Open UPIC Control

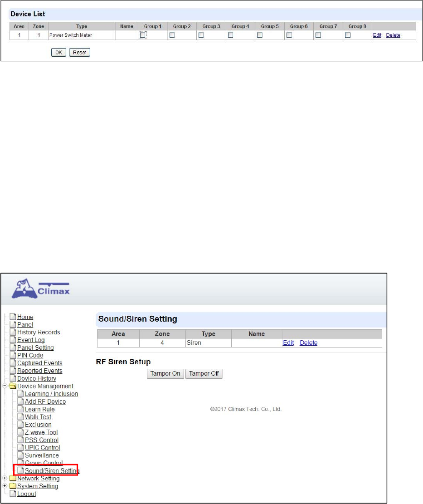point(43,448)
